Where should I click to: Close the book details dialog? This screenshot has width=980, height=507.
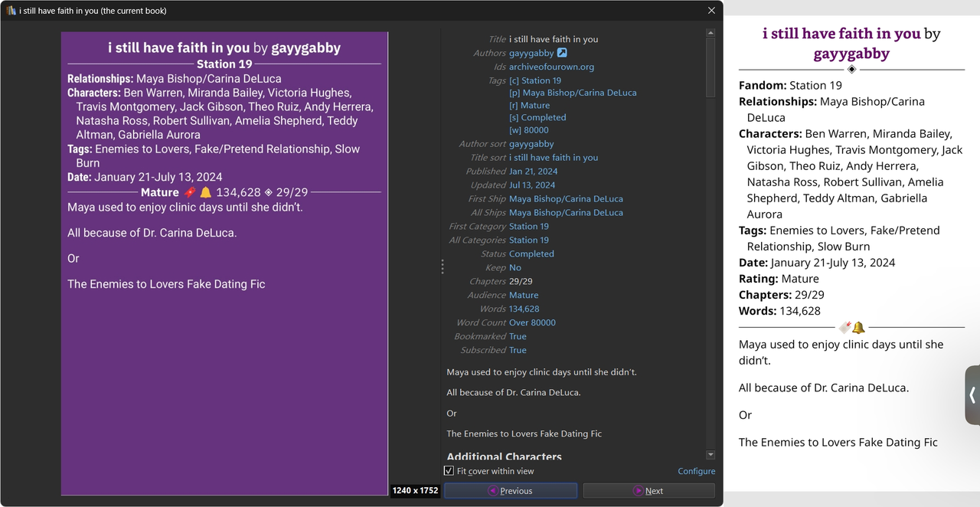pos(711,11)
